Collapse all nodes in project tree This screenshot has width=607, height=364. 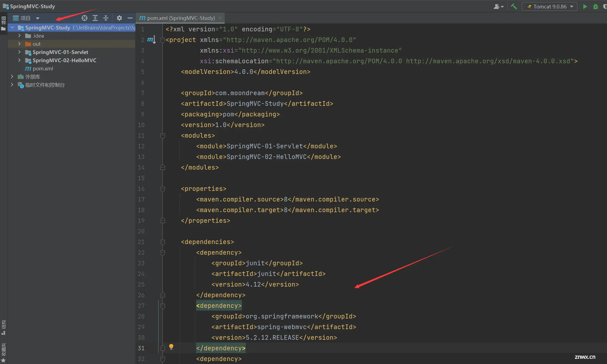click(x=106, y=18)
